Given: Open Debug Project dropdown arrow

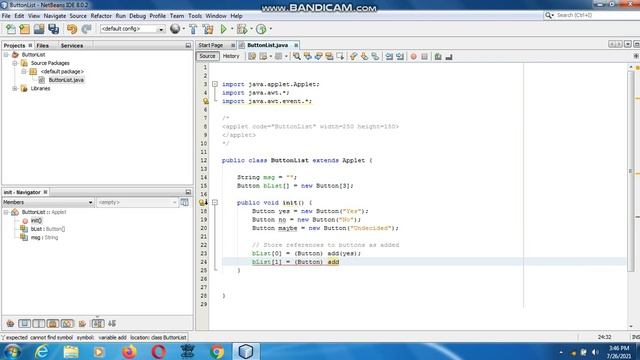Looking at the screenshot, I should pos(251,29).
